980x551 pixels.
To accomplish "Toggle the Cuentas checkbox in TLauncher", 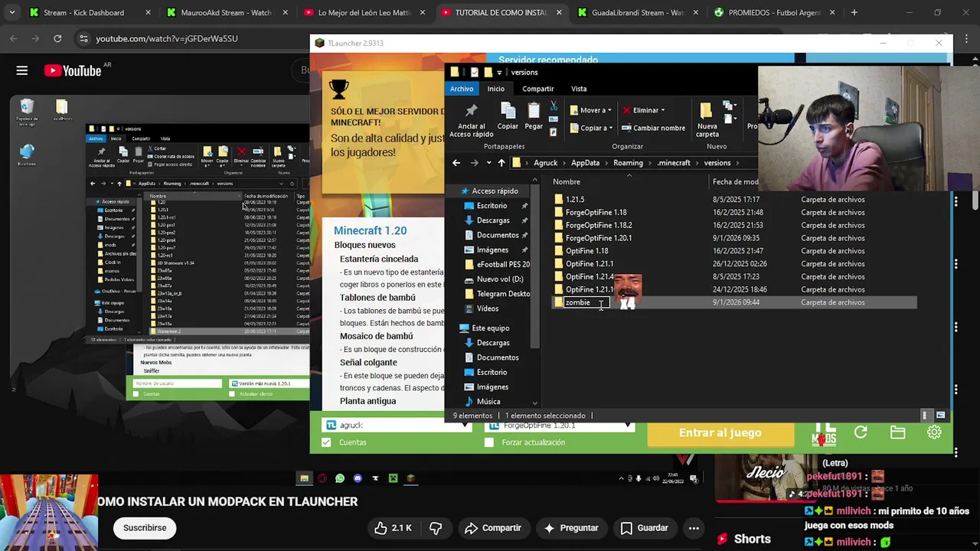I will click(x=327, y=442).
